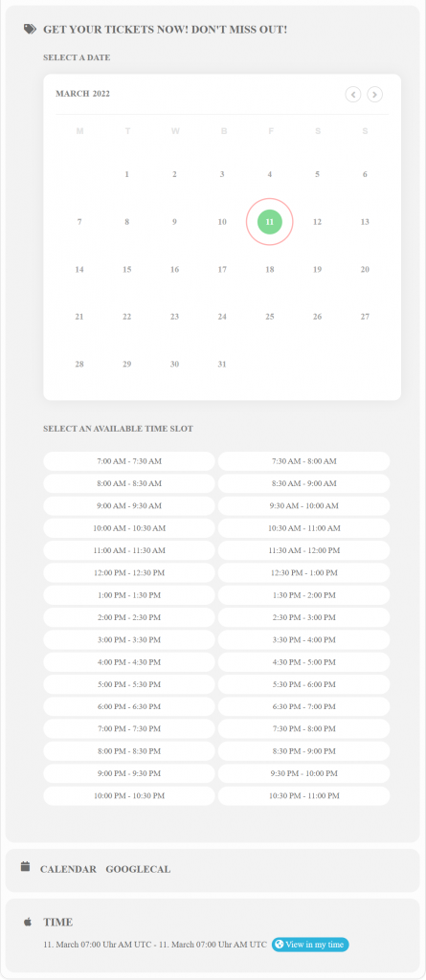Go to next month in calendar
The image size is (426, 980).
374,95
